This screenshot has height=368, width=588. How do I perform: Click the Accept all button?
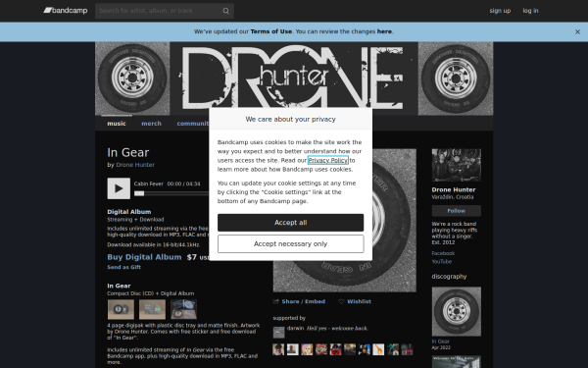(x=291, y=223)
